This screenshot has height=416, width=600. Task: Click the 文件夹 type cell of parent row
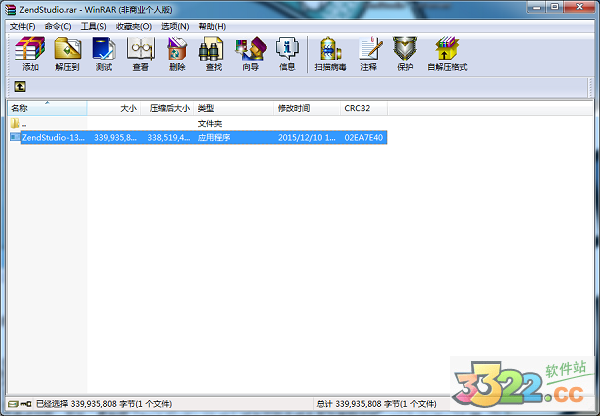[x=210, y=124]
